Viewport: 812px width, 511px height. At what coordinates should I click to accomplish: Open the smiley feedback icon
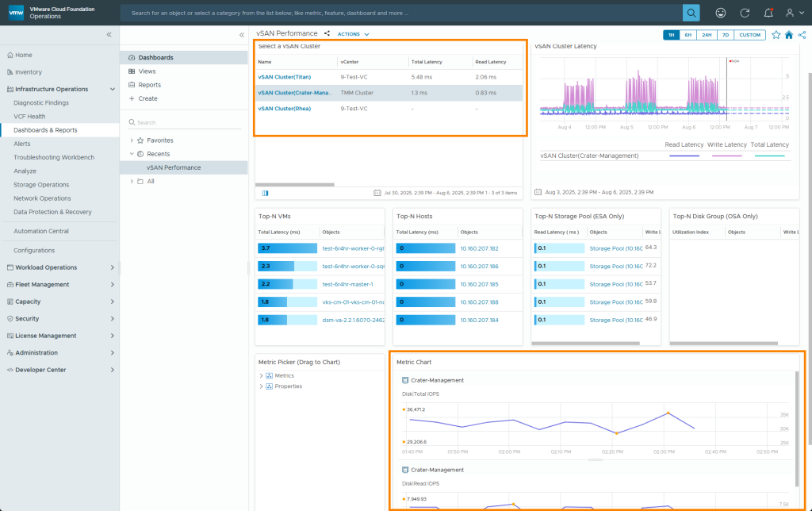[x=720, y=13]
